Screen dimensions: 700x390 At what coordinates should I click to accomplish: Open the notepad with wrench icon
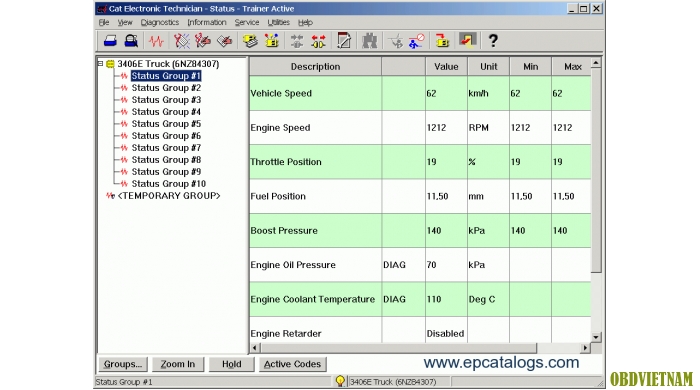coord(344,41)
